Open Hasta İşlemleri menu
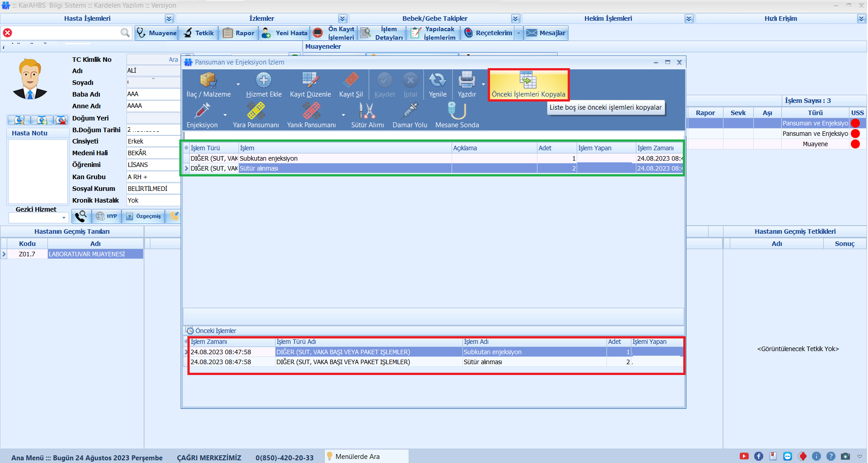The width and height of the screenshot is (868, 463). (87, 19)
